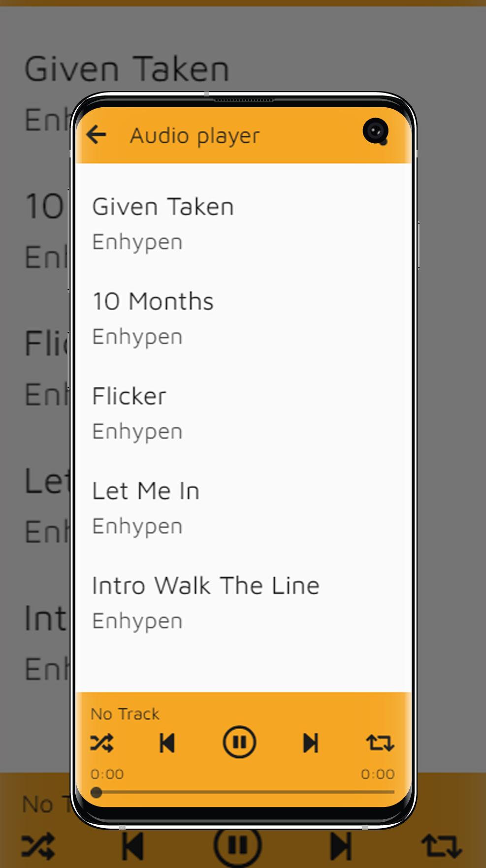Toggle repeat in the phone's player bar
Screen dimensions: 486x868
(380, 743)
